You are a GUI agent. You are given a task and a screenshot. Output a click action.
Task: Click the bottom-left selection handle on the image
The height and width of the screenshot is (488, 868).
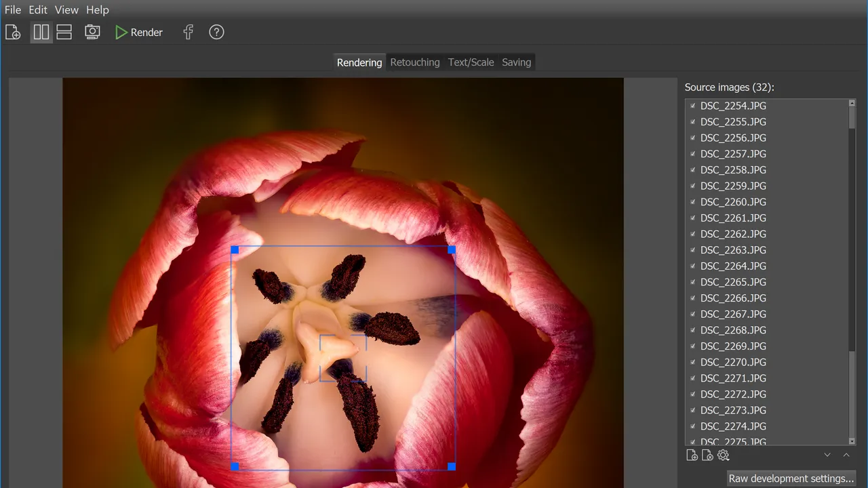(x=235, y=466)
